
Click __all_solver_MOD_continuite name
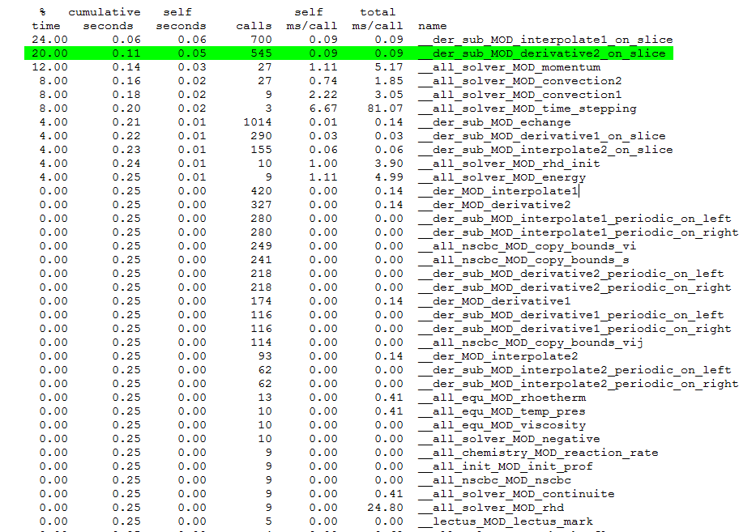(516, 494)
